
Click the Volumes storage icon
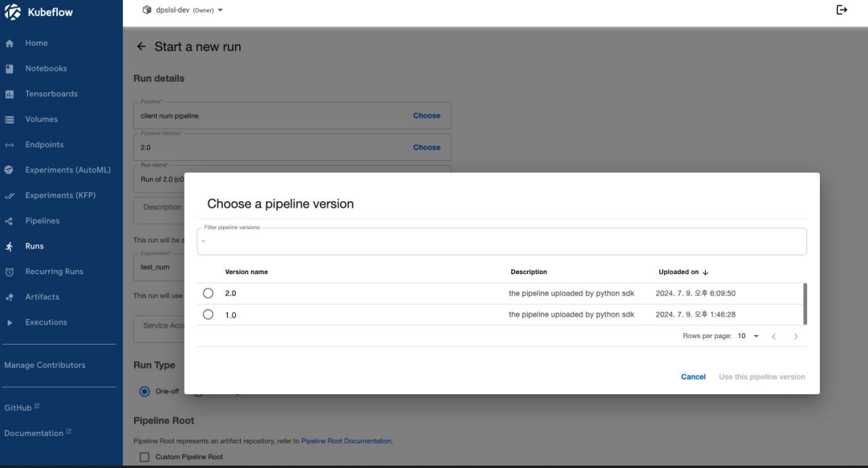pyautogui.click(x=10, y=119)
